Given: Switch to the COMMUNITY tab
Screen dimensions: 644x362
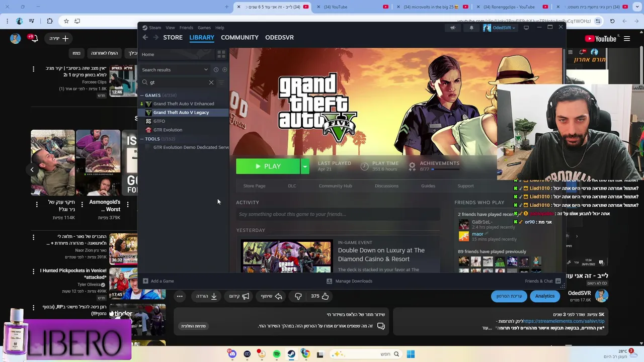Looking at the screenshot, I should pos(239,37).
